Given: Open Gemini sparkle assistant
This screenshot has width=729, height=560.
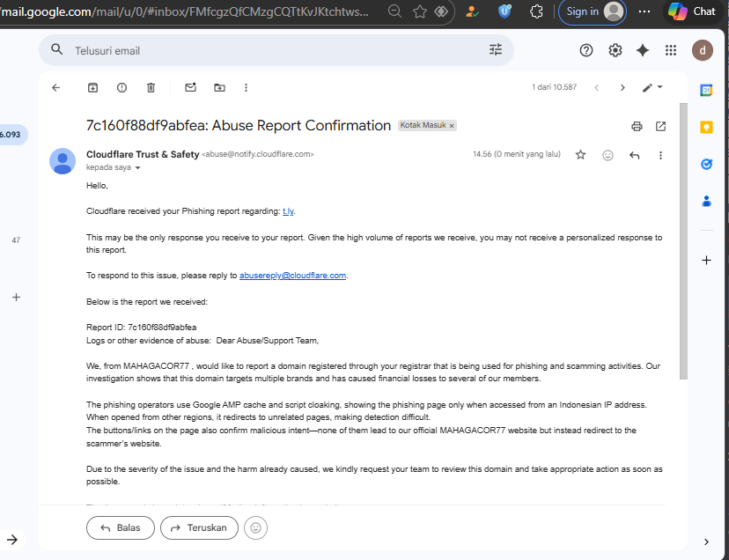Looking at the screenshot, I should click(x=643, y=50).
